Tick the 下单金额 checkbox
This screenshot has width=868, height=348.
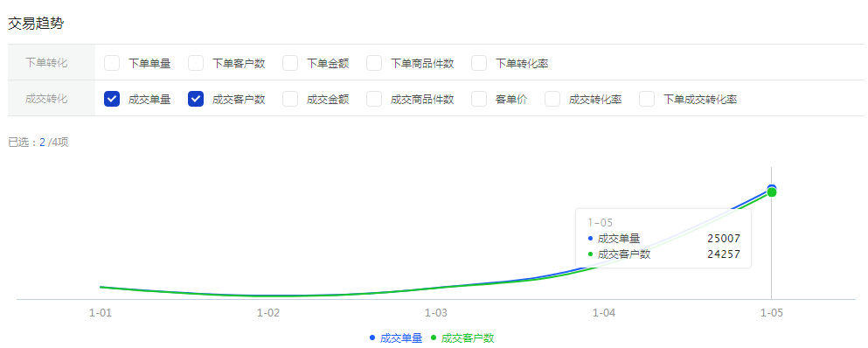[x=290, y=63]
